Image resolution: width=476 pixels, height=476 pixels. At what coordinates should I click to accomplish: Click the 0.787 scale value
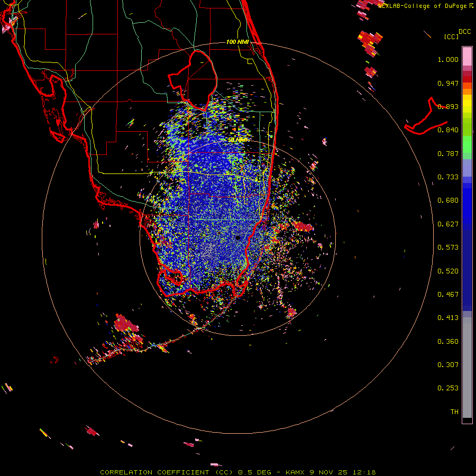448,153
